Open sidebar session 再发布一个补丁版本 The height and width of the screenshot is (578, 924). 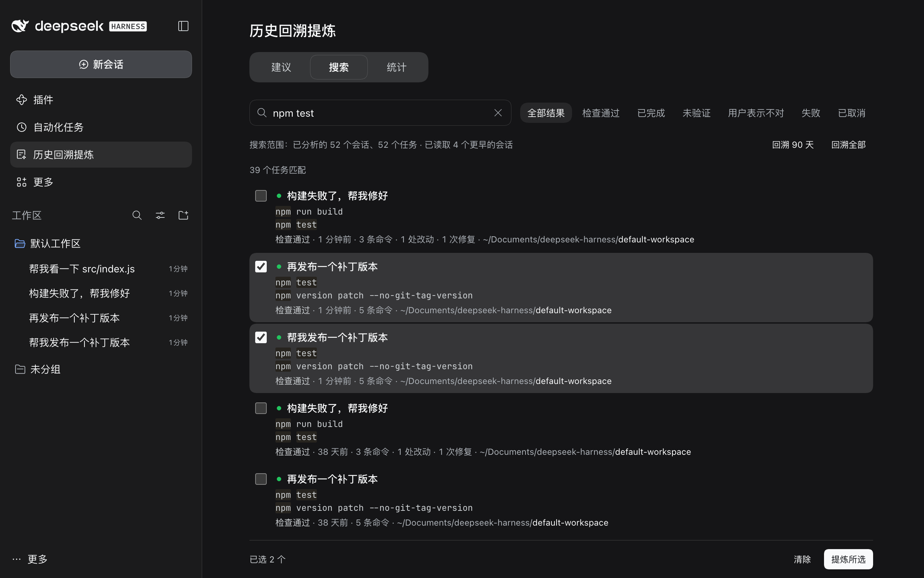(101, 318)
